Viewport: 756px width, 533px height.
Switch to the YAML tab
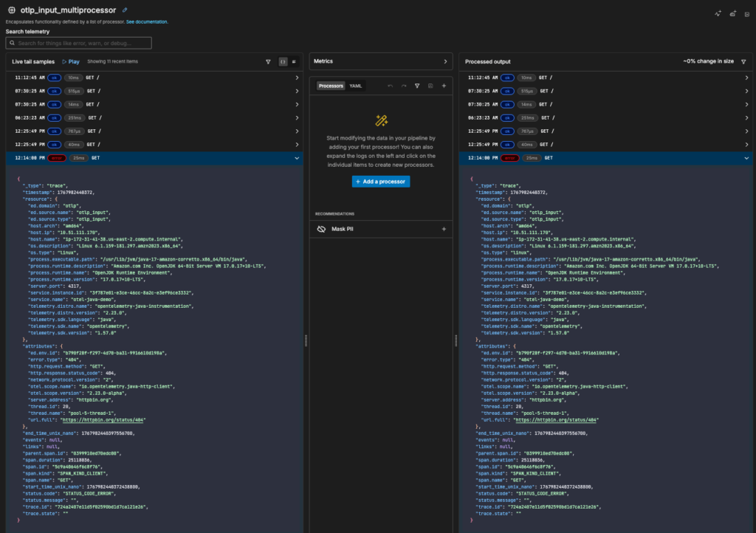coord(356,86)
